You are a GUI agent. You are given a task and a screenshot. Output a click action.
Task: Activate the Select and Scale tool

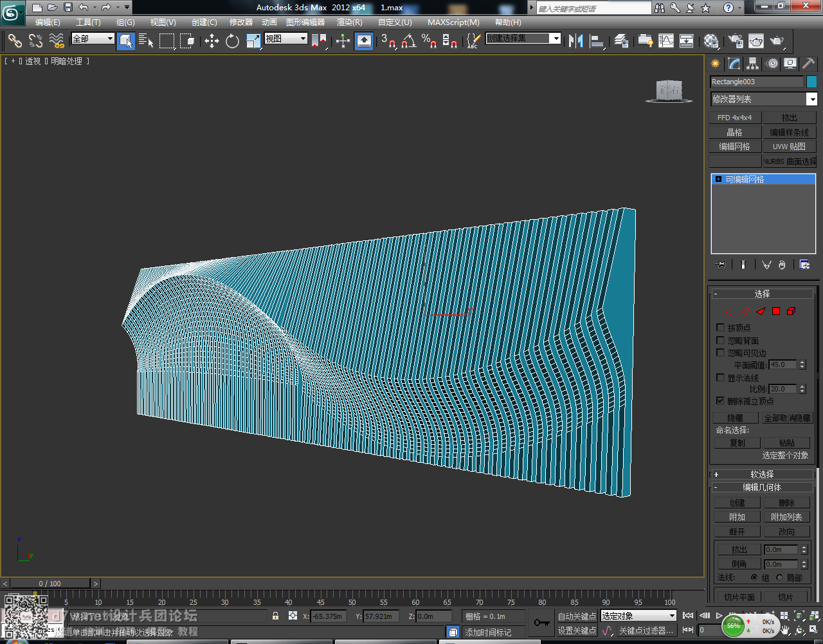253,41
